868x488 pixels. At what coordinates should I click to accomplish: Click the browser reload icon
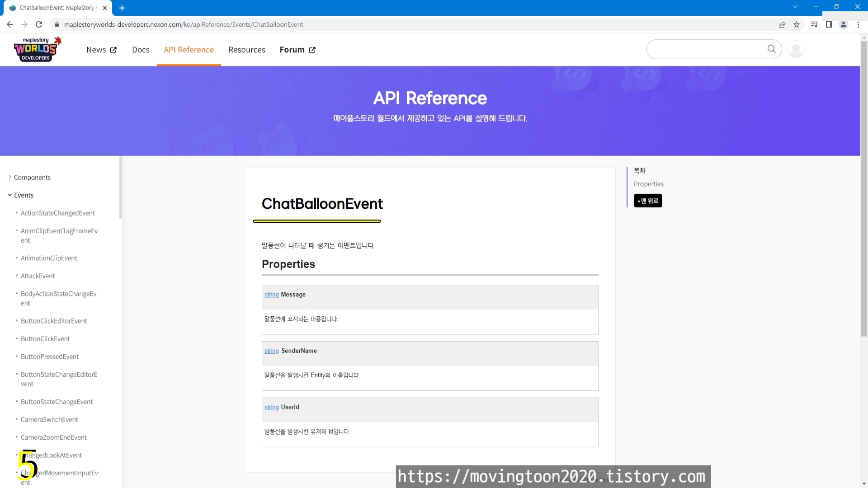(x=39, y=24)
